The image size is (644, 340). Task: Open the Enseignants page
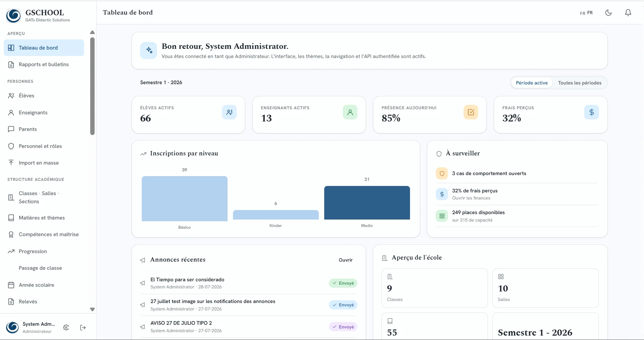click(44, 113)
